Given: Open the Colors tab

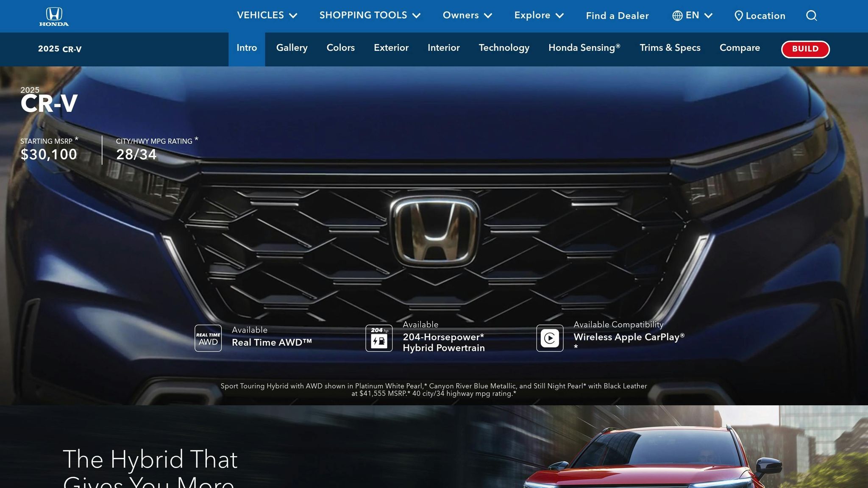Looking at the screenshot, I should point(341,48).
